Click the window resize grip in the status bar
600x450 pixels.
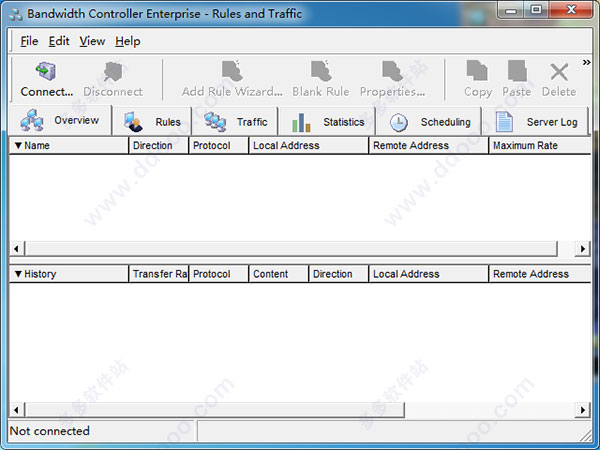(x=585, y=435)
